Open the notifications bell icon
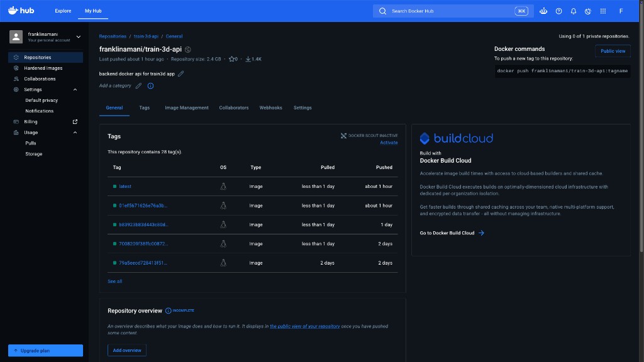The width and height of the screenshot is (644, 362). pos(574,11)
